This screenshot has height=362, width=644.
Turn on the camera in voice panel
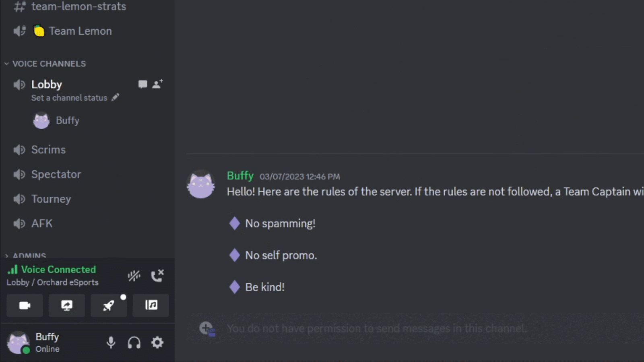point(25,305)
